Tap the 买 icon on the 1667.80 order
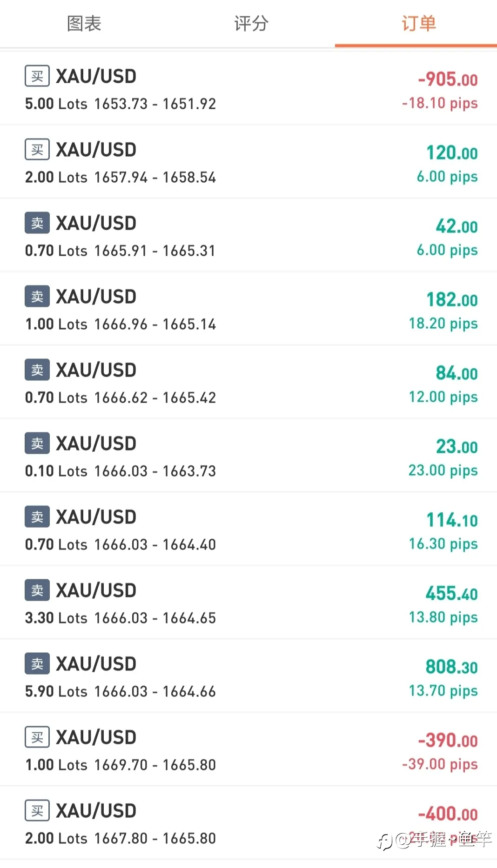This screenshot has width=497, height=868. [x=37, y=811]
